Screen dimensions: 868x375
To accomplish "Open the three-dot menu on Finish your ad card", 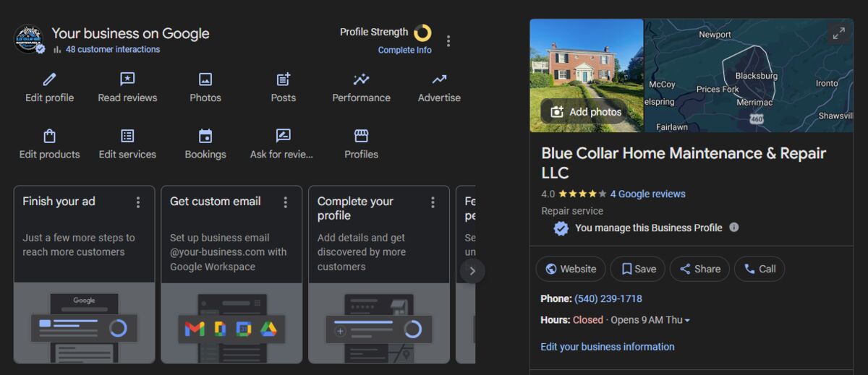I will click(138, 202).
